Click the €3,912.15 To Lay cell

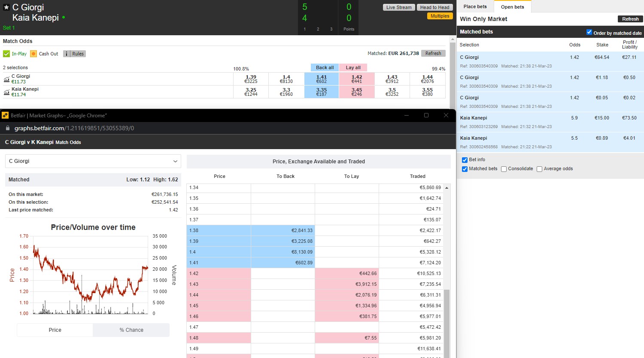(347, 284)
